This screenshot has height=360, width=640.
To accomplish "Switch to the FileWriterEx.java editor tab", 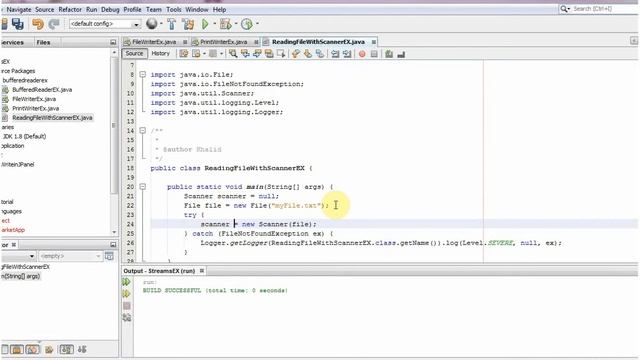I will [154, 42].
